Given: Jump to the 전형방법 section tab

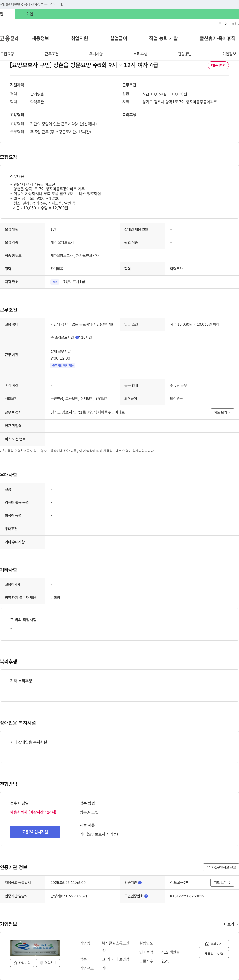Looking at the screenshot, I should (185, 54).
